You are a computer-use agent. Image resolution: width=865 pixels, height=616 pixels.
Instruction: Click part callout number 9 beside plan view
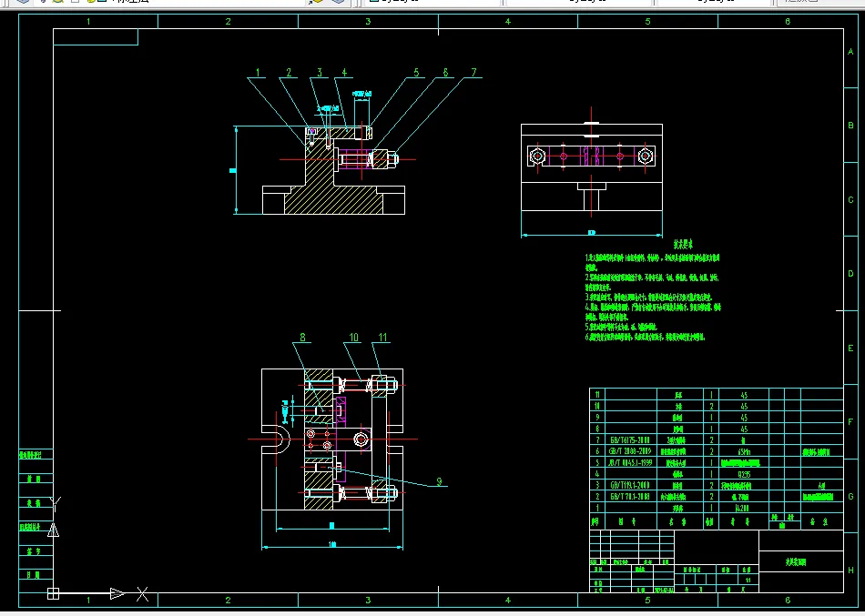tap(439, 481)
